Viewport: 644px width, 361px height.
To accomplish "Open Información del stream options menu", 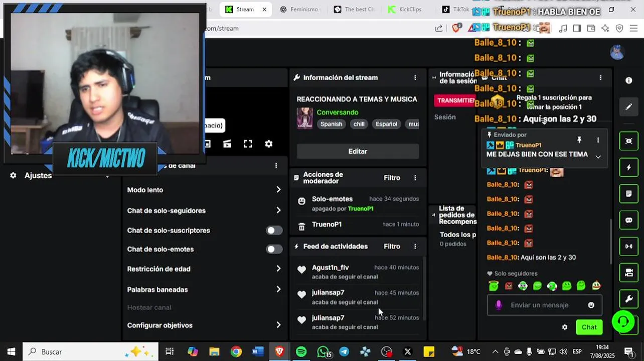I will click(415, 78).
